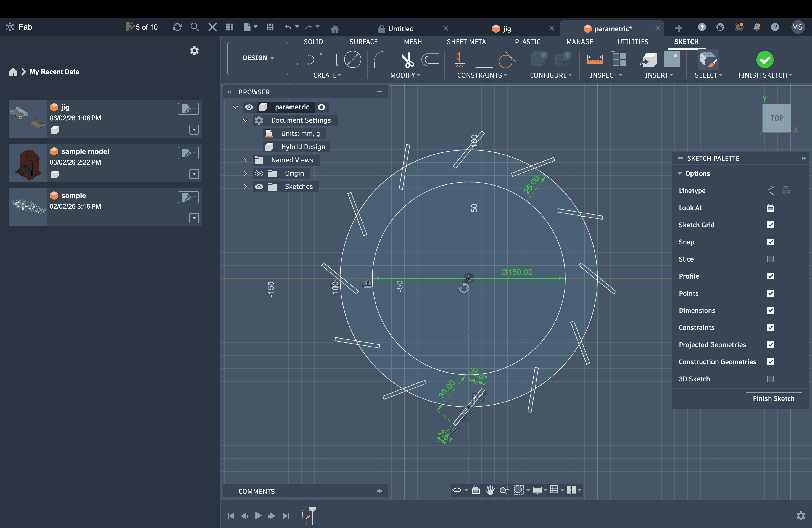This screenshot has width=812, height=528.
Task: Click the Measure tool in Inspect
Action: [x=594, y=60]
